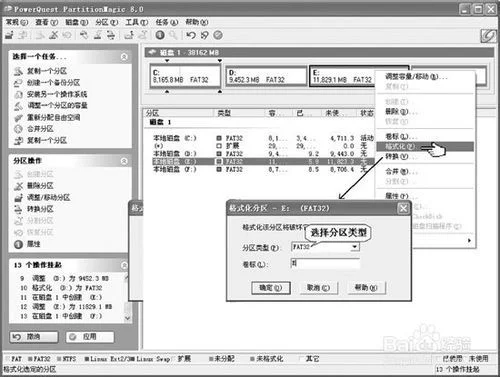Select 本地磁盘 (C:) row in partition list
500x377 pixels.
point(263,138)
